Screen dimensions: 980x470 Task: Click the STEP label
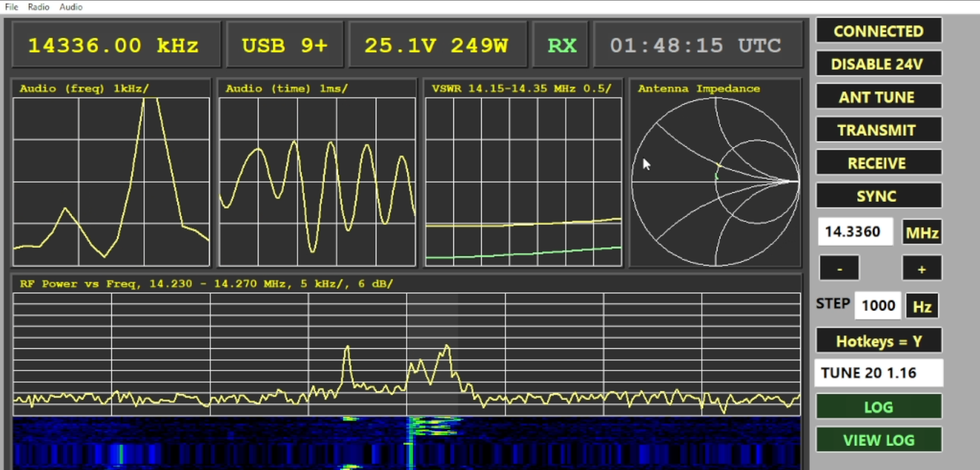(833, 304)
